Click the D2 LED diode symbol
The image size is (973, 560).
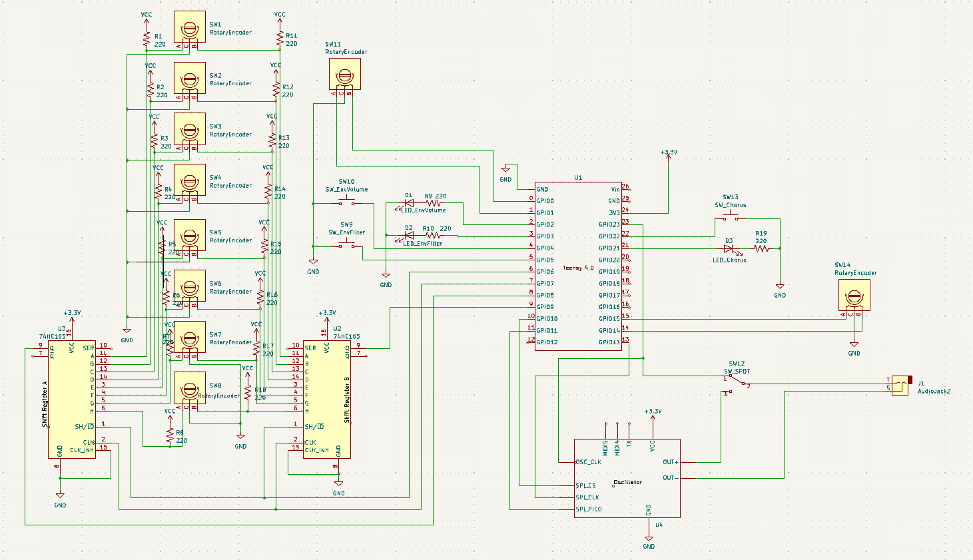coord(409,235)
